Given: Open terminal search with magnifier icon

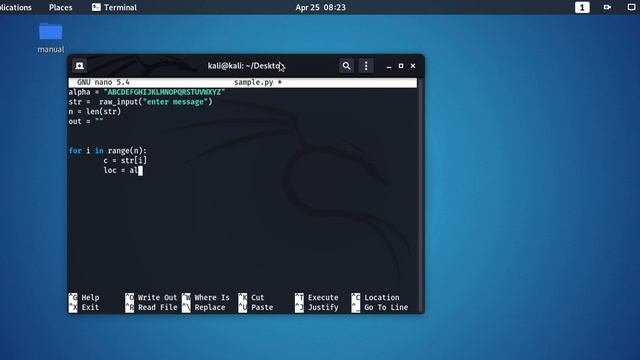Looking at the screenshot, I should pos(346,66).
